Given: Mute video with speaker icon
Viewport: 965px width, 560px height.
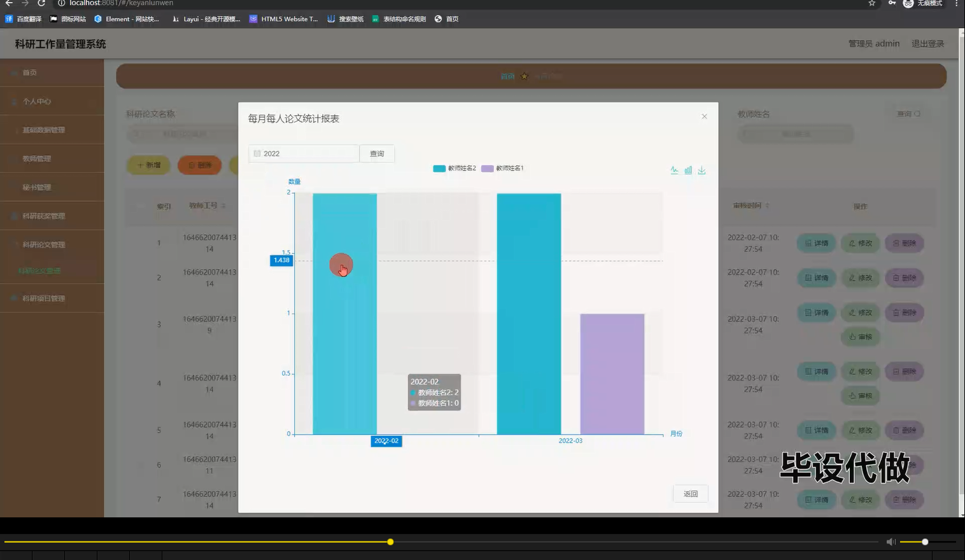Looking at the screenshot, I should coord(891,542).
